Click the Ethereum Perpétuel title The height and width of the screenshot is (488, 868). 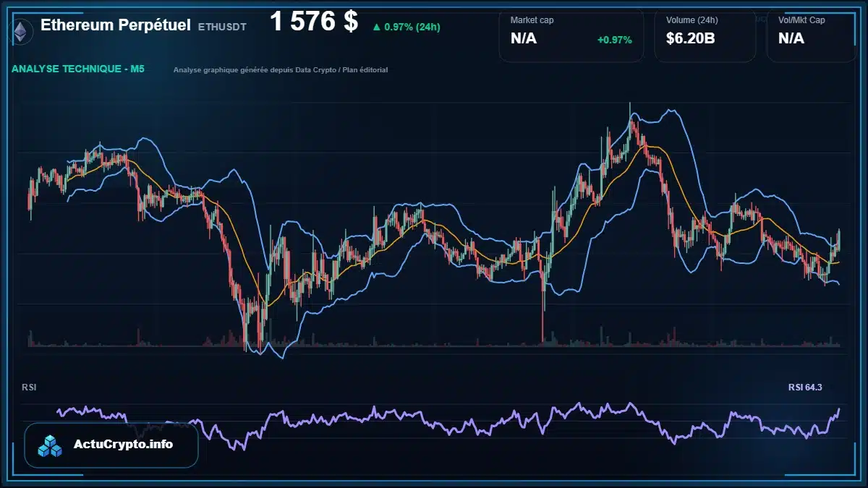tap(116, 25)
